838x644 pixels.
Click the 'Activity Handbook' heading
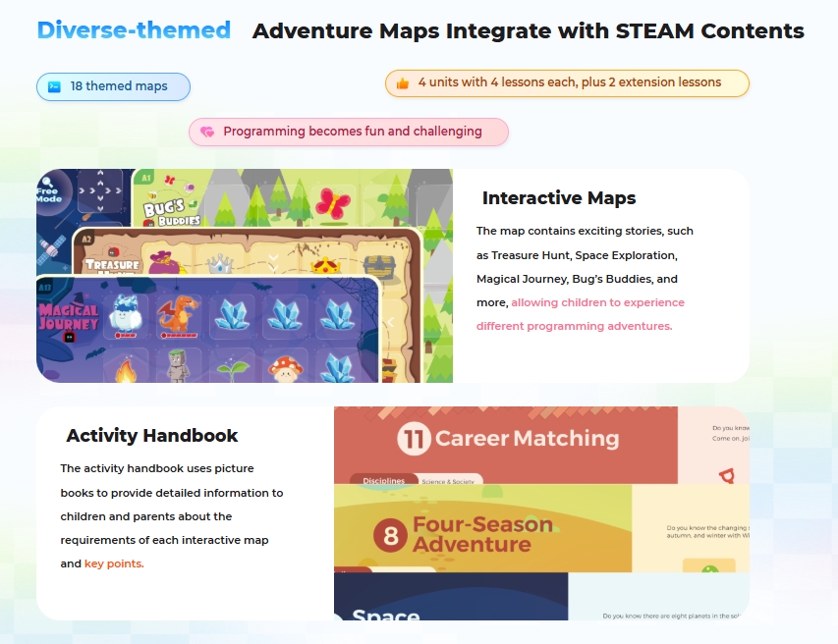click(x=151, y=435)
